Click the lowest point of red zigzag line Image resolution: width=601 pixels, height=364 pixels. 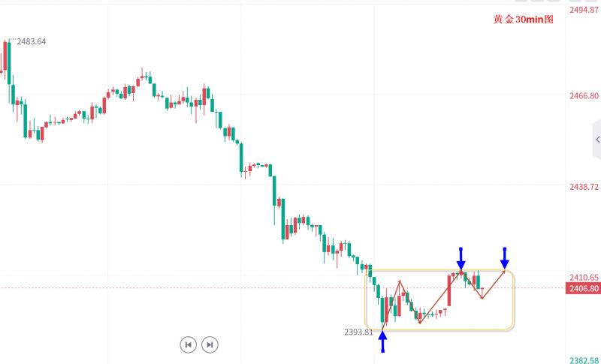[420, 322]
